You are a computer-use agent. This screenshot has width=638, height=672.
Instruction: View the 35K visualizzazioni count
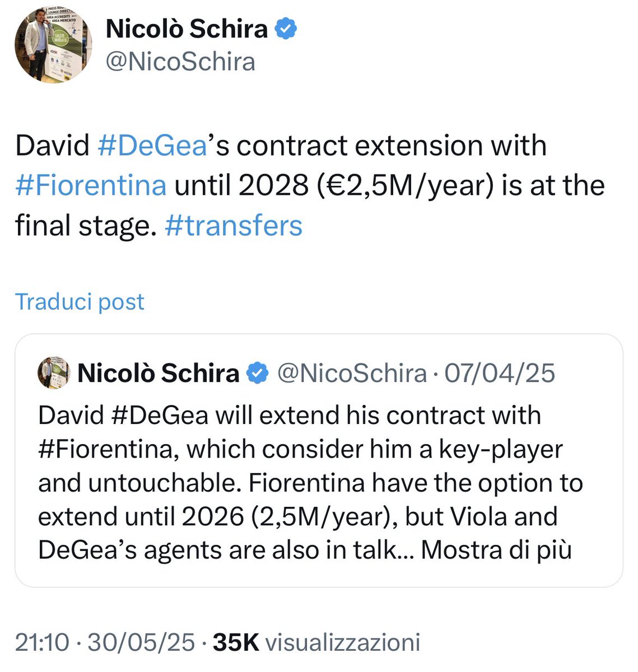[x=316, y=642]
